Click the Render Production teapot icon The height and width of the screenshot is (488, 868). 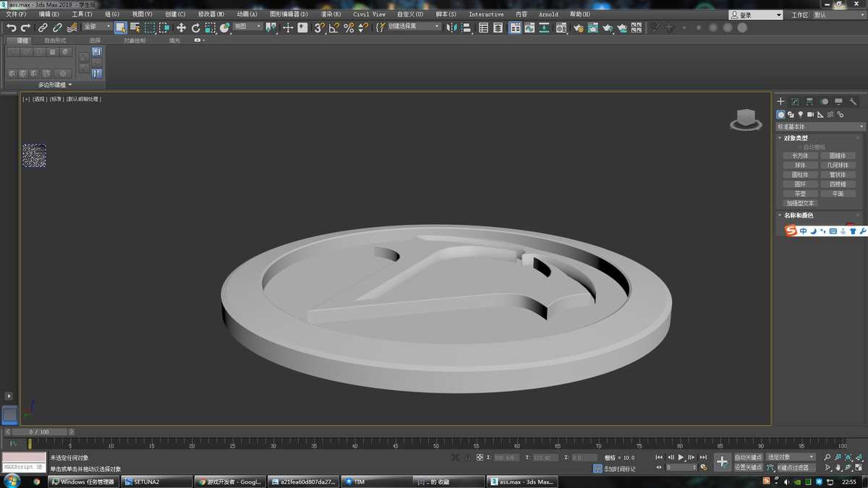[607, 27]
